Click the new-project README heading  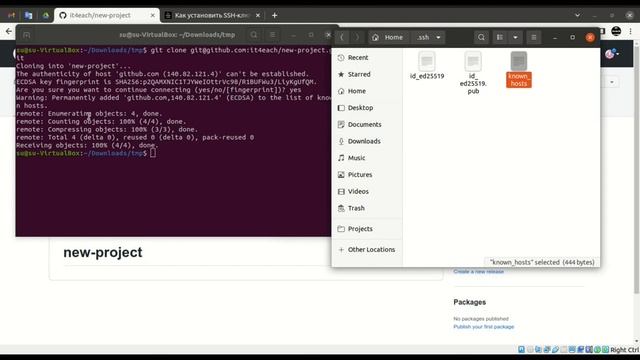click(x=103, y=252)
